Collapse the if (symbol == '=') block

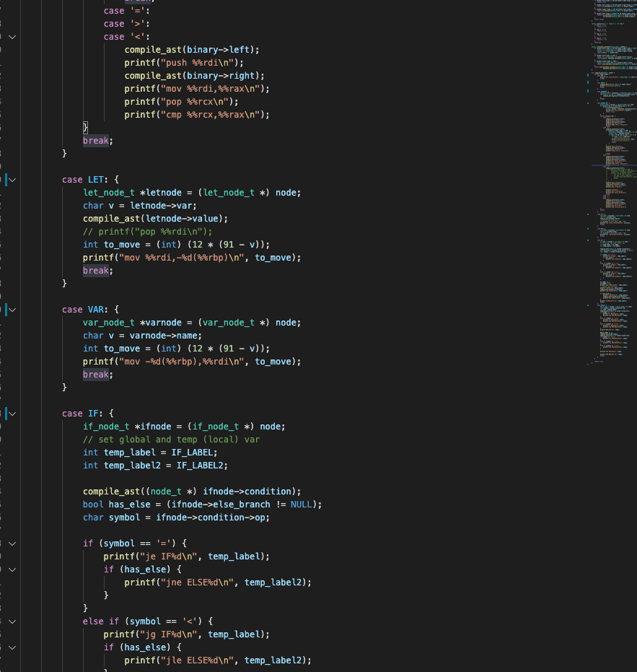(12, 544)
